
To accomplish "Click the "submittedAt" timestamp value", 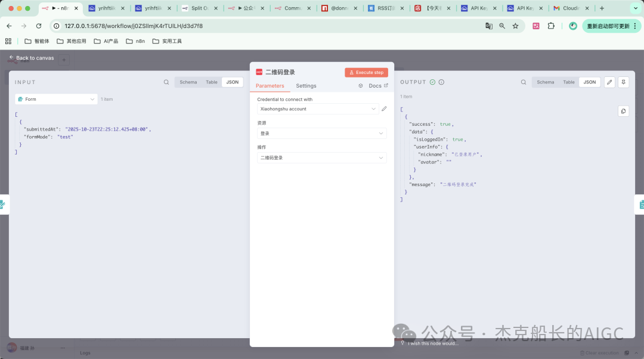I will click(x=106, y=129).
